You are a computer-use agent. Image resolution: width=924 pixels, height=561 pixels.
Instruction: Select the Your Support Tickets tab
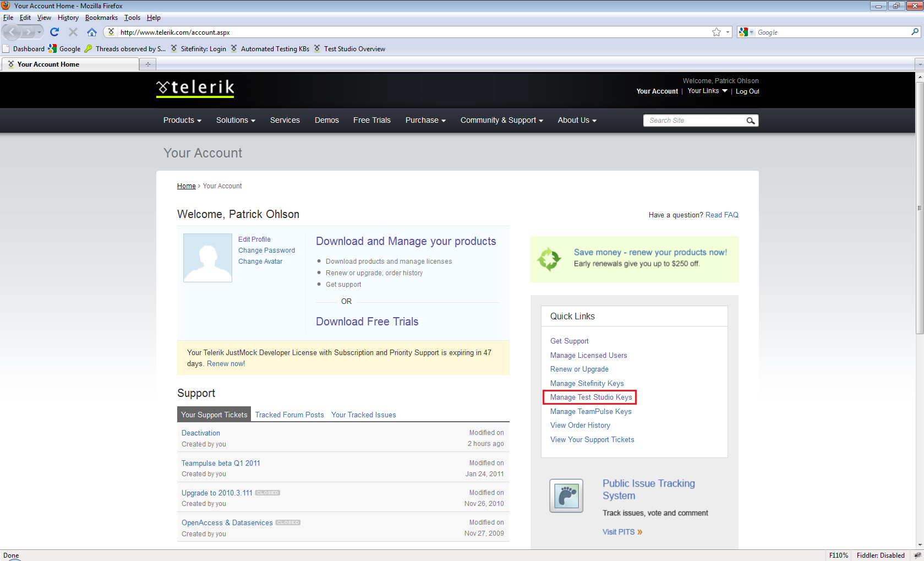[x=214, y=415]
